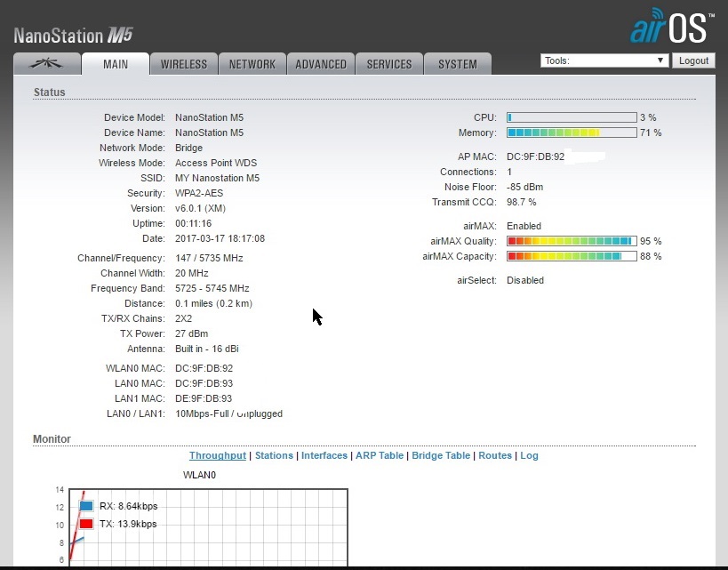Open the SERVICES tab

coord(389,64)
